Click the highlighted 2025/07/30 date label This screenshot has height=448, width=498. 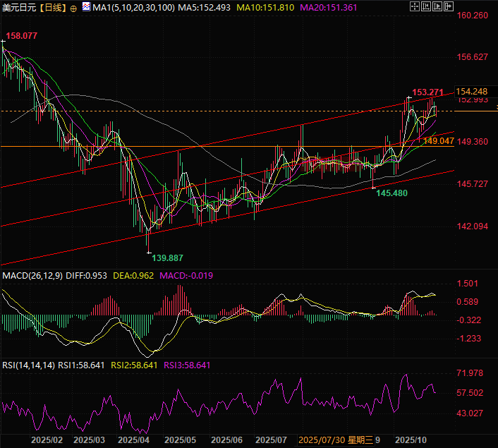(322, 440)
